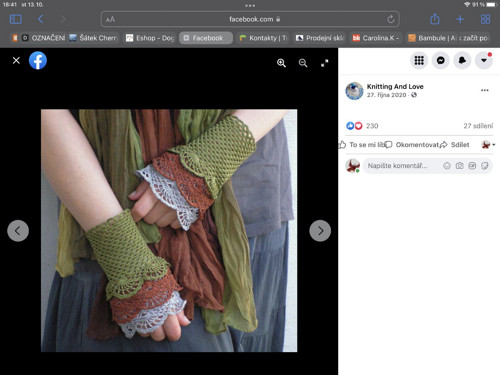Reload the facebook.com page
The image size is (500, 375).
391,19
